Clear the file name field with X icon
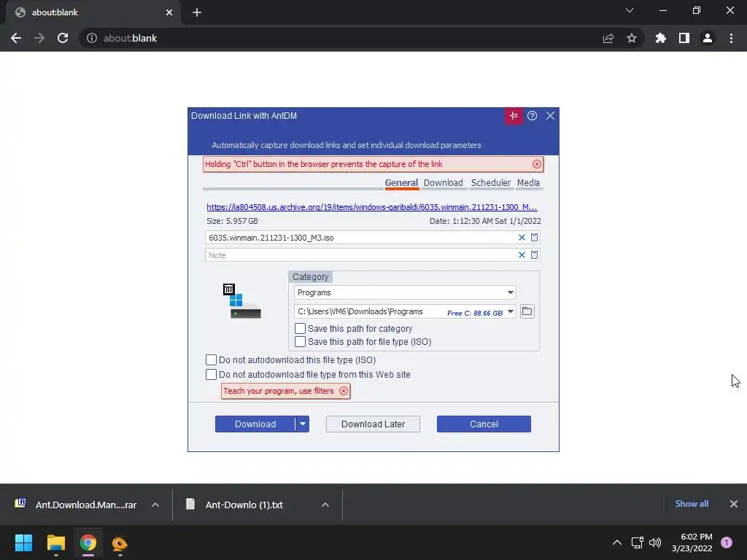Image resolution: width=747 pixels, height=560 pixels. pos(522,238)
